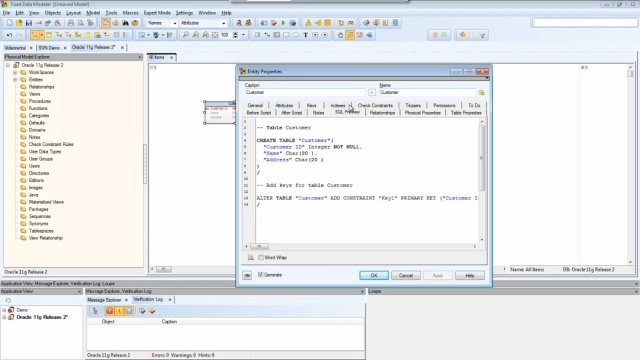Click the SQL preview horizontal scrollbar thumb
The height and width of the screenshot is (360, 640).
click(259, 247)
